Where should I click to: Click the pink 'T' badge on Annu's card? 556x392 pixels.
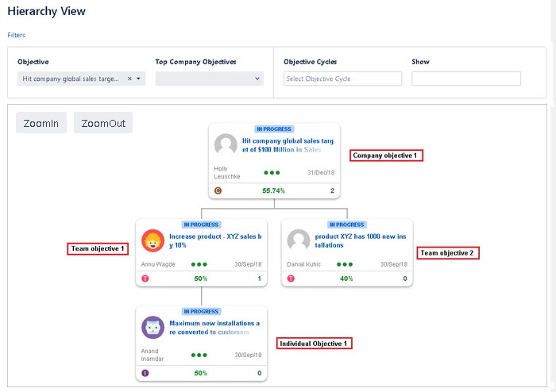tap(145, 279)
